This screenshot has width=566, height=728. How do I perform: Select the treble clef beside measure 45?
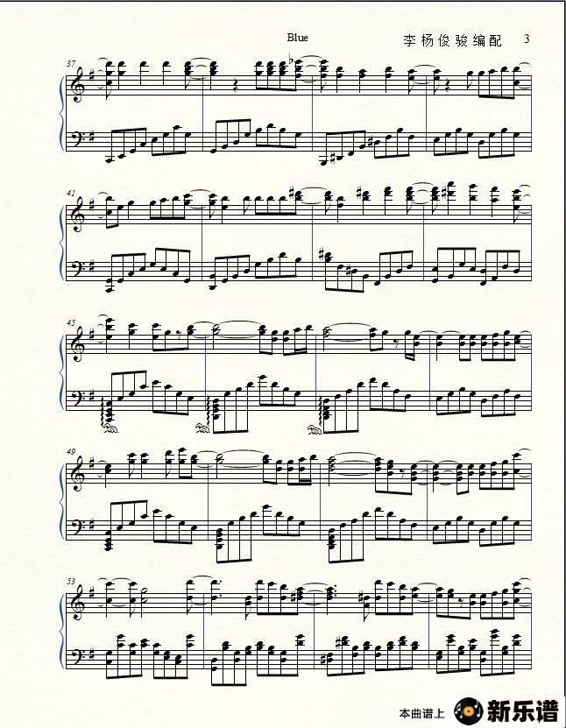[76, 344]
